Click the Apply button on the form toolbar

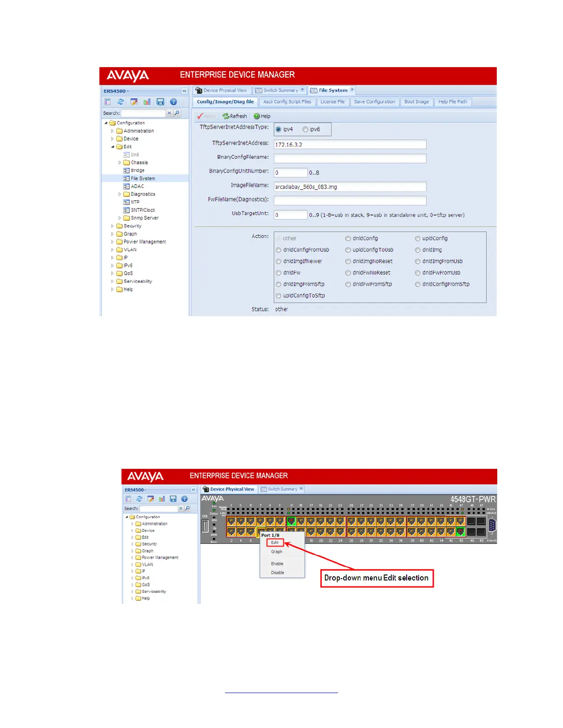(207, 116)
